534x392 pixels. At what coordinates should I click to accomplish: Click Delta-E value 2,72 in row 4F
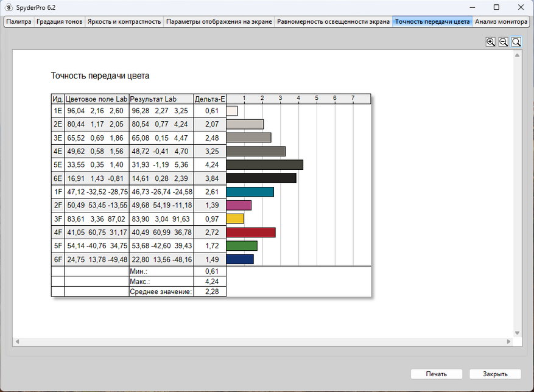coord(212,233)
